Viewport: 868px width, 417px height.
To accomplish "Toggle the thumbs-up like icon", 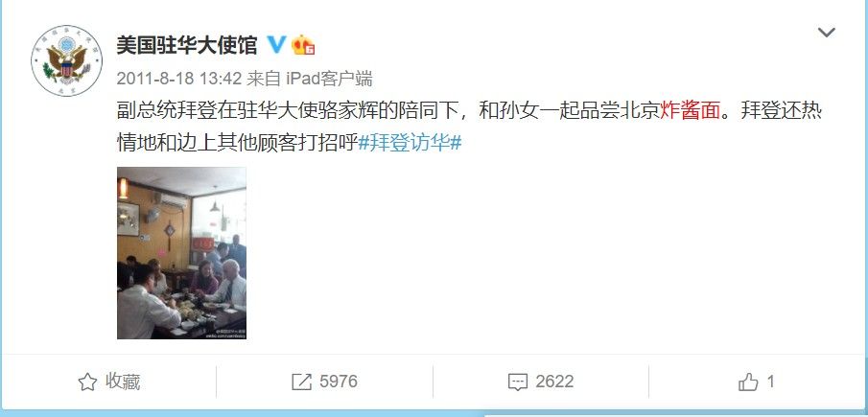I will click(748, 382).
